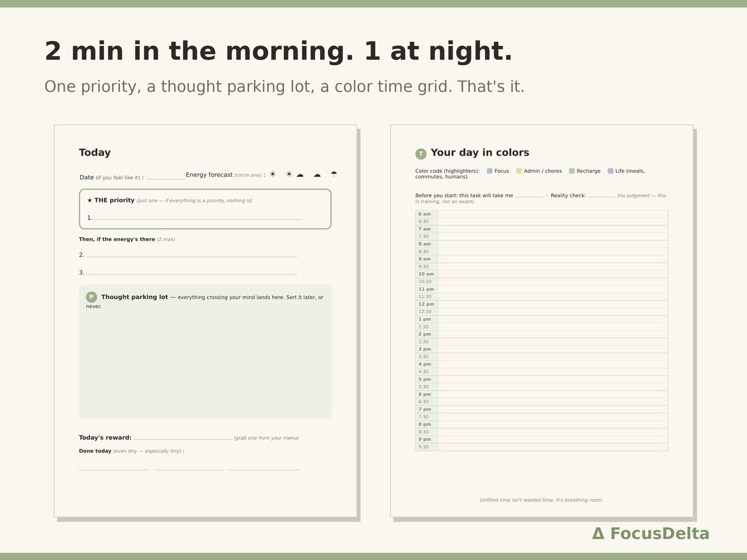Circle the sun energy forecast icon
747x560 pixels.
(272, 174)
